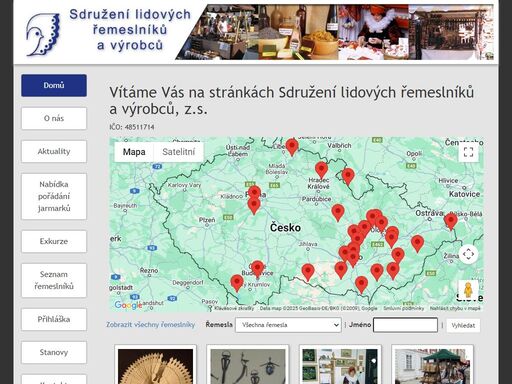Click the Vyhledat button
Image resolution: width=512 pixels, height=384 pixels.
coord(463,325)
